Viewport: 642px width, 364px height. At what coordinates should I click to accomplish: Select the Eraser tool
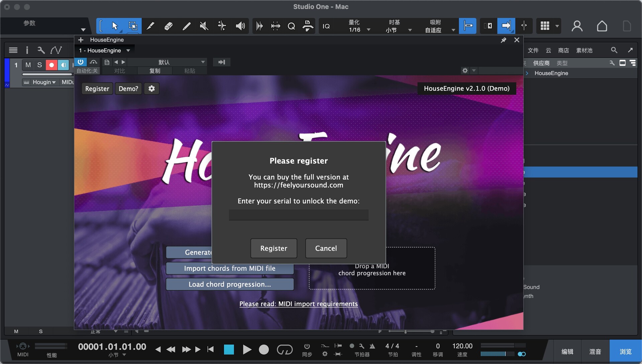tap(169, 26)
